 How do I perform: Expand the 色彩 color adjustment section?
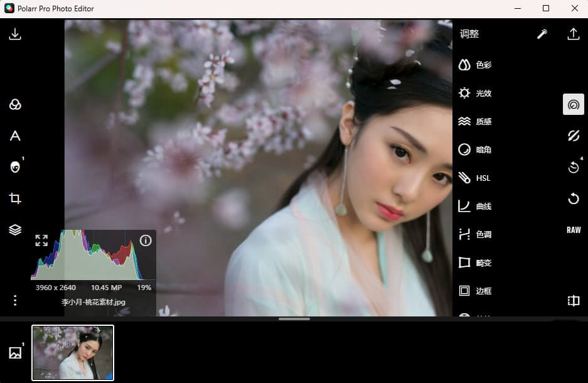(475, 65)
